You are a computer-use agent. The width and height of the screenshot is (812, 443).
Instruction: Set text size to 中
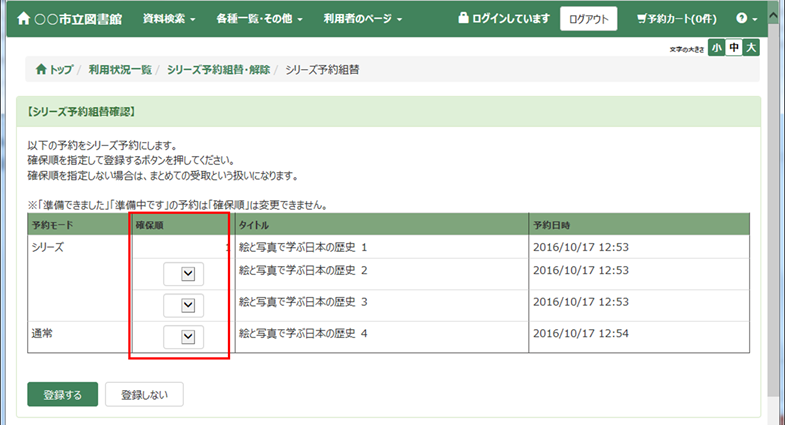[733, 48]
